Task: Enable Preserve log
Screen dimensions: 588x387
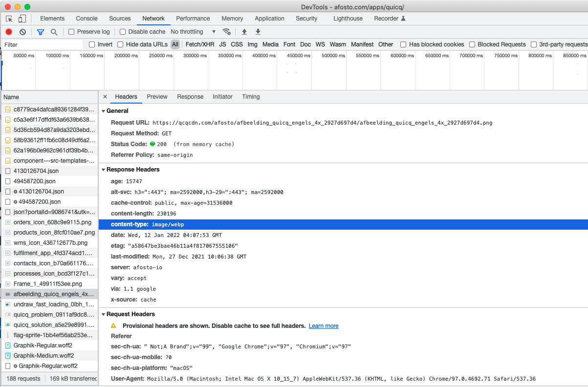Action: (x=71, y=31)
